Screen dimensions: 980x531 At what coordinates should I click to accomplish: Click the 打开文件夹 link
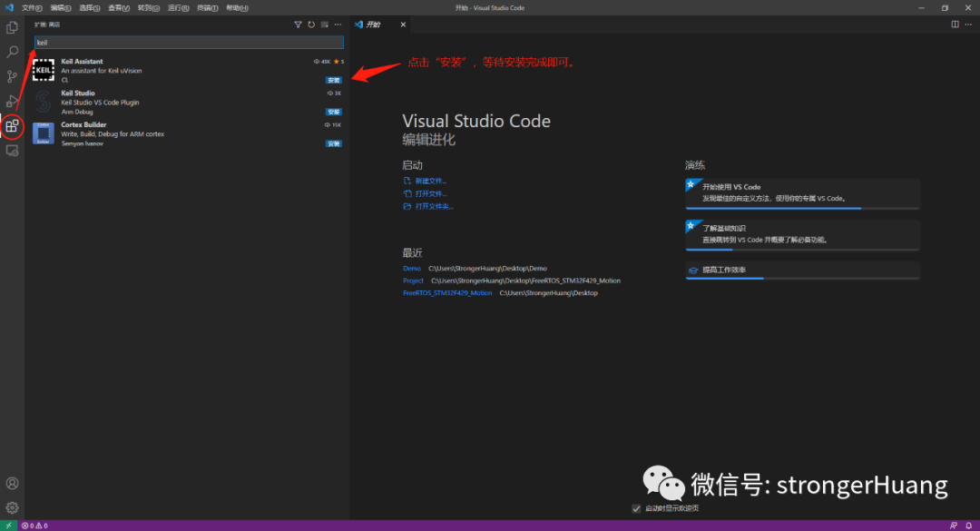[434, 206]
